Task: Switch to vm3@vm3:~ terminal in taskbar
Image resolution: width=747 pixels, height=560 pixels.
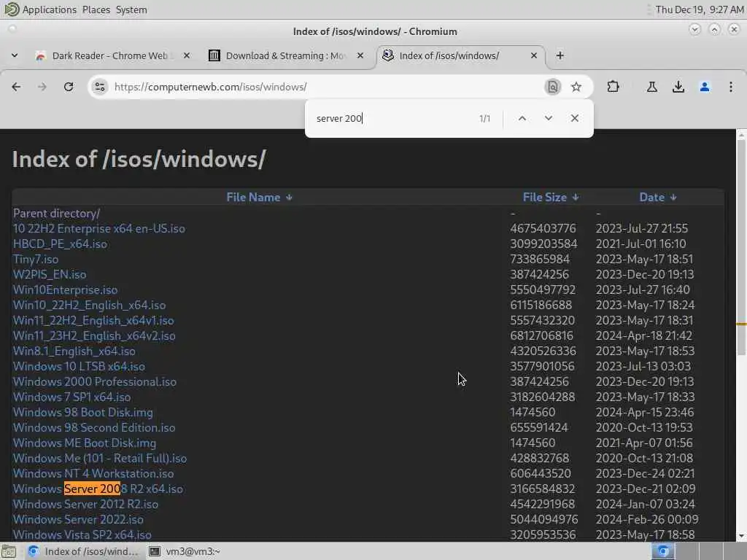Action: pos(185,551)
